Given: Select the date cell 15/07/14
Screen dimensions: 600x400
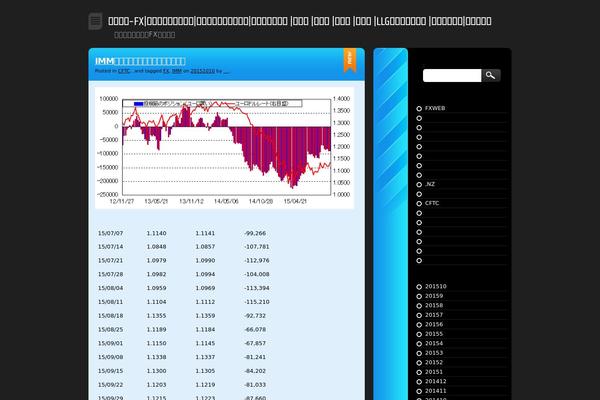Looking at the screenshot, I should click(x=110, y=247).
